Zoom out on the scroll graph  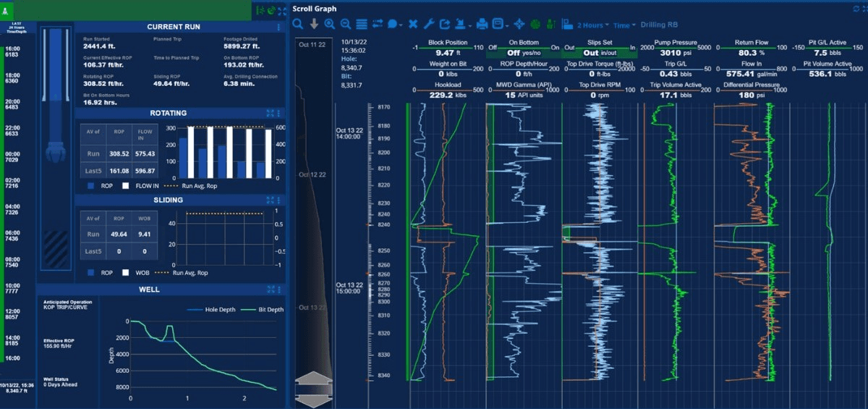pos(345,24)
